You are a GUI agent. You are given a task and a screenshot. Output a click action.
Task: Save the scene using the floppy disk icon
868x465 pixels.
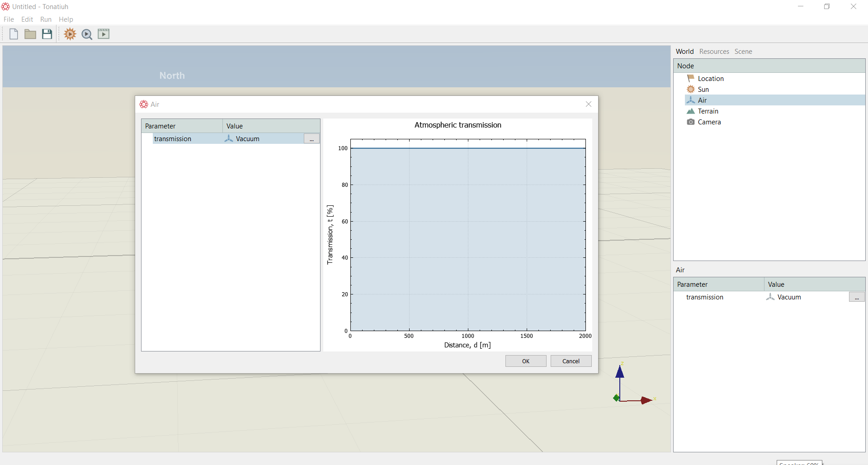[x=47, y=34]
